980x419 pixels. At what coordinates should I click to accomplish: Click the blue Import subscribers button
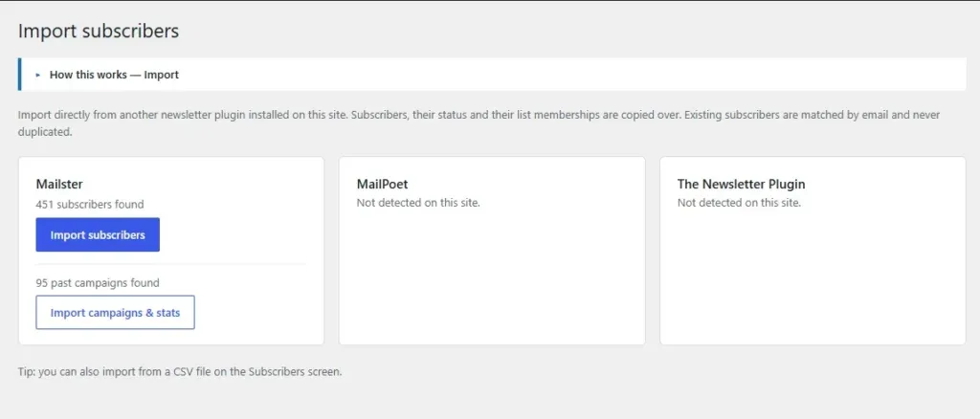point(98,234)
